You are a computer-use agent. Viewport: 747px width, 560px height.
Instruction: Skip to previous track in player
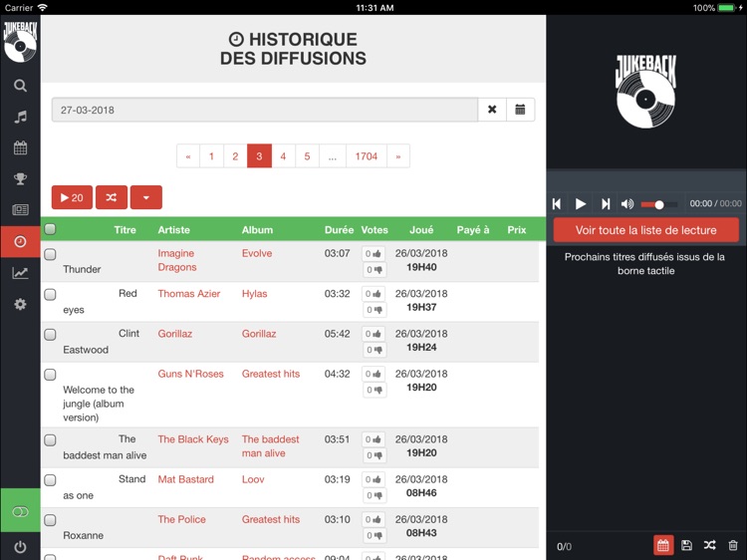[557, 204]
